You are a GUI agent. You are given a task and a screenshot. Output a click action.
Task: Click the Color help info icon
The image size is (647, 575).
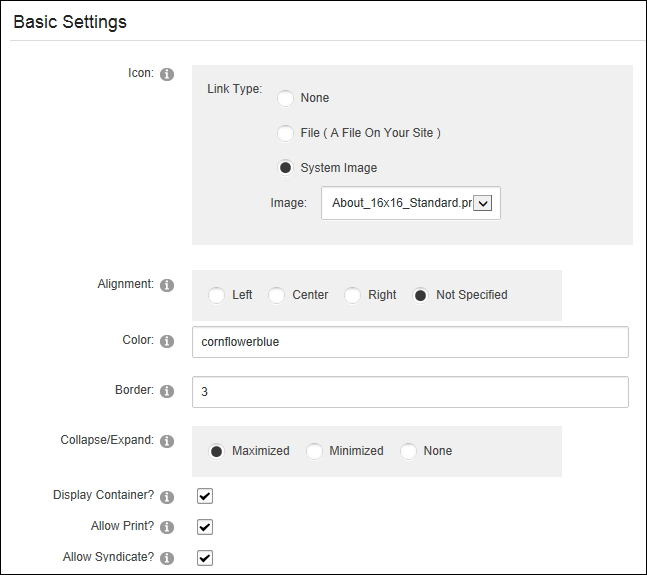tap(167, 341)
